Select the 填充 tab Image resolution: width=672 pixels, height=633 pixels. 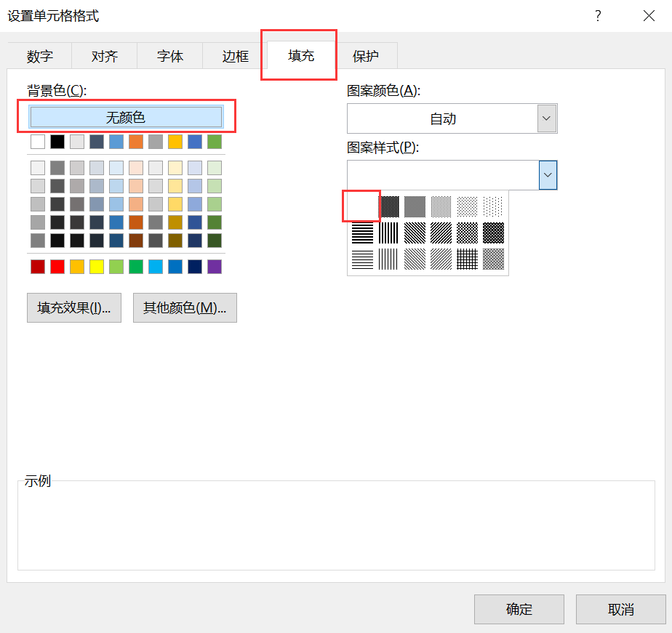[x=301, y=55]
